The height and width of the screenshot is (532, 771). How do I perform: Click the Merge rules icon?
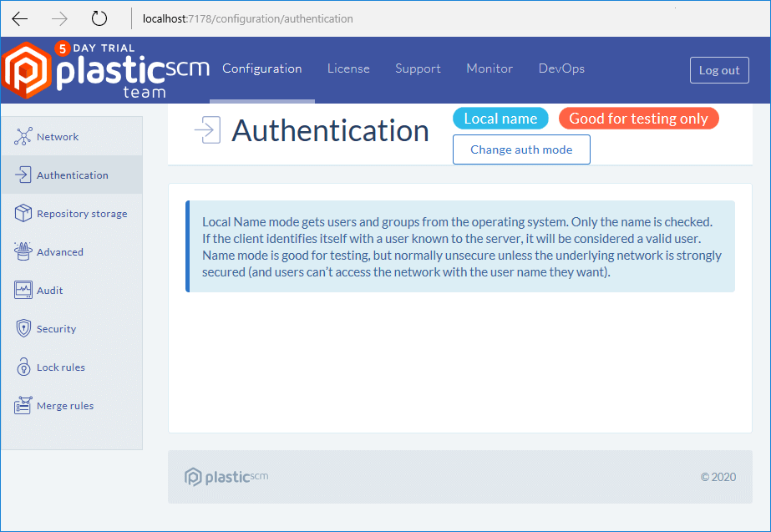(x=23, y=405)
